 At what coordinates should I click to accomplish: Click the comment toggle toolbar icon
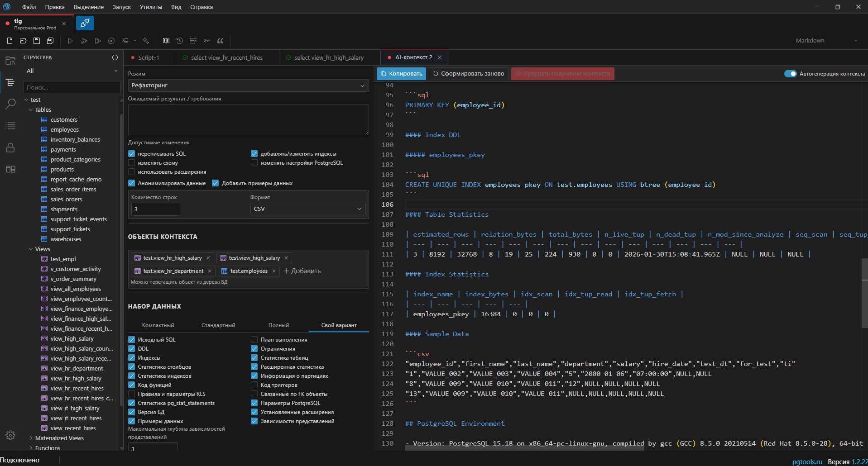coord(207,41)
